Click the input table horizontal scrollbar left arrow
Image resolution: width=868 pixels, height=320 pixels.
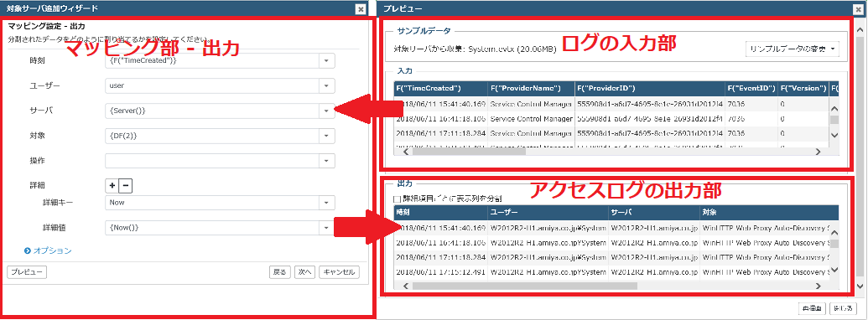click(x=406, y=152)
